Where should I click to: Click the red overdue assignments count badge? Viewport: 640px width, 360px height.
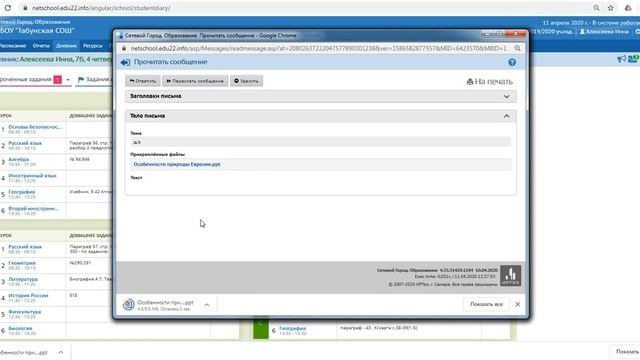tap(58, 80)
